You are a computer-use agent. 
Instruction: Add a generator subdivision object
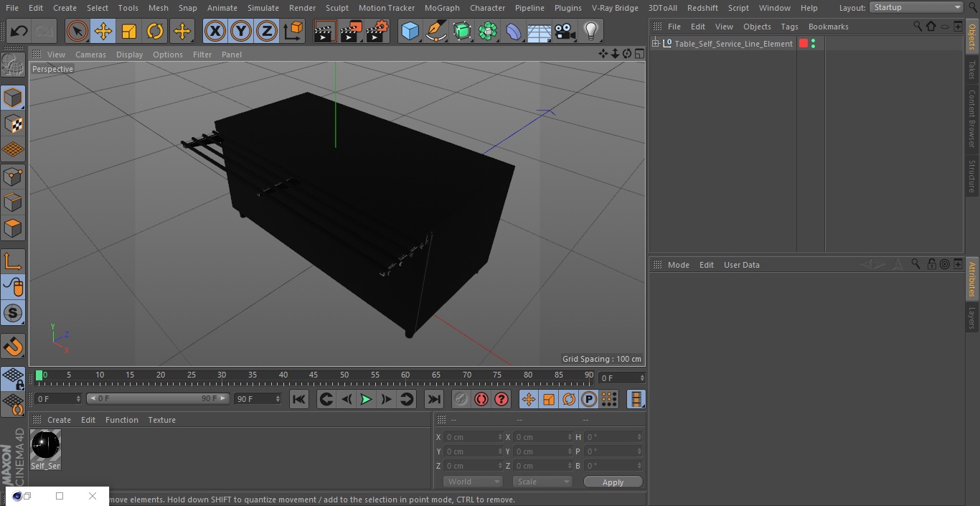462,32
